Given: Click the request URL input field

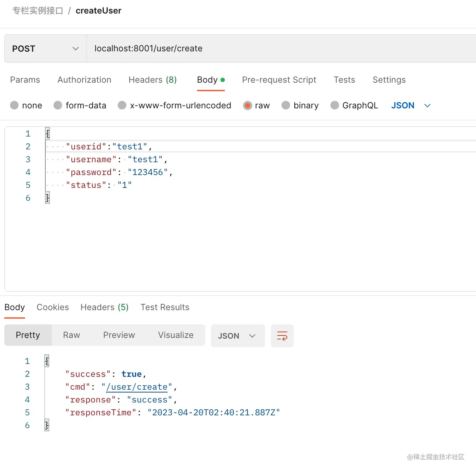Looking at the screenshot, I should pyautogui.click(x=281, y=48).
